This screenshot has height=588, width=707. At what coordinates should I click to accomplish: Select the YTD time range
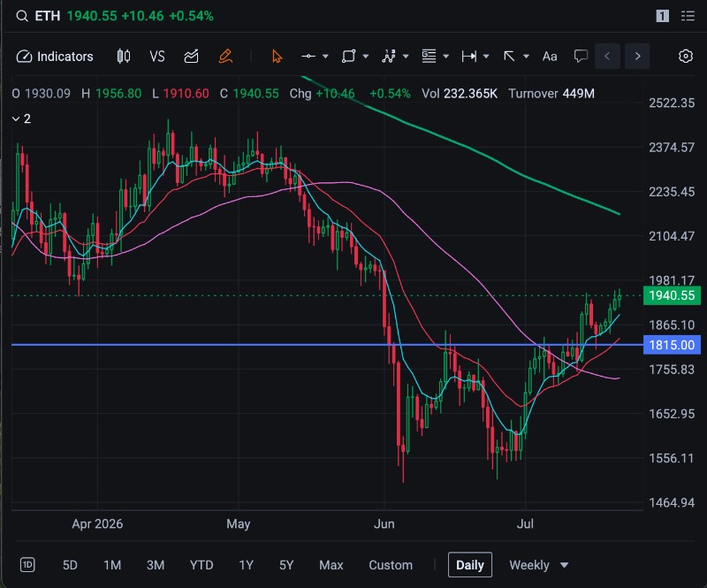click(x=201, y=565)
